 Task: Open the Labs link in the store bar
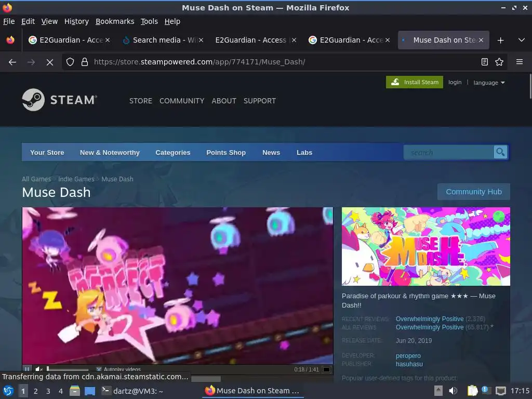pyautogui.click(x=304, y=152)
